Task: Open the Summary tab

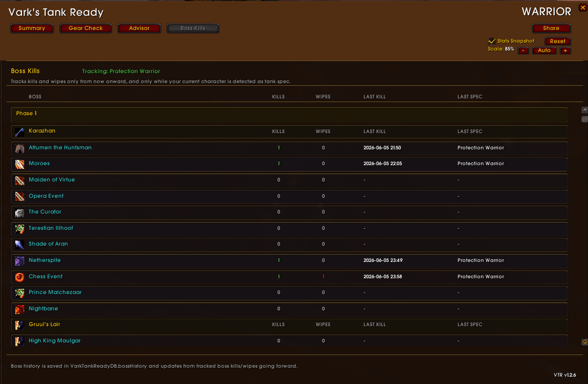Action: [32, 28]
